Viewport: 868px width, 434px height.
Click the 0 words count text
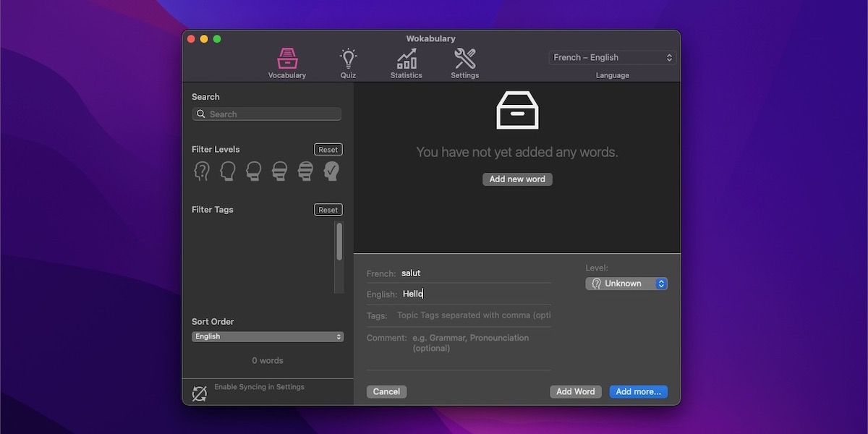click(268, 361)
